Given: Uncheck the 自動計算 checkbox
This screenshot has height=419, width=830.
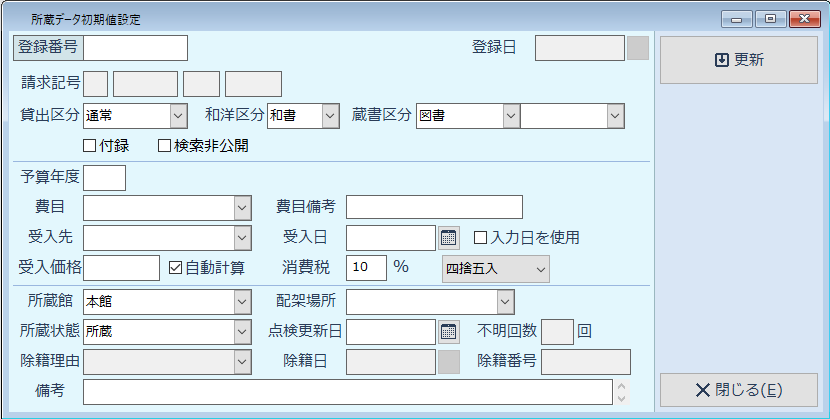Looking at the screenshot, I should (x=175, y=268).
